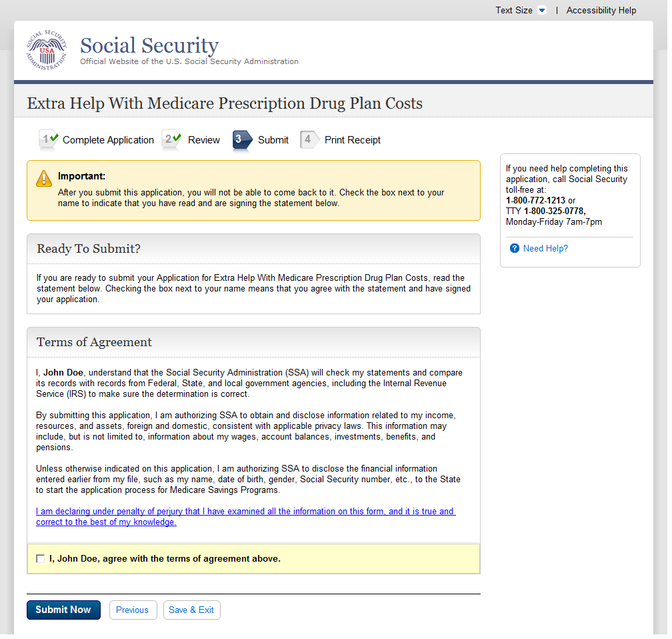Go to the Review step
Image resolution: width=672 pixels, height=639 pixels.
point(204,140)
